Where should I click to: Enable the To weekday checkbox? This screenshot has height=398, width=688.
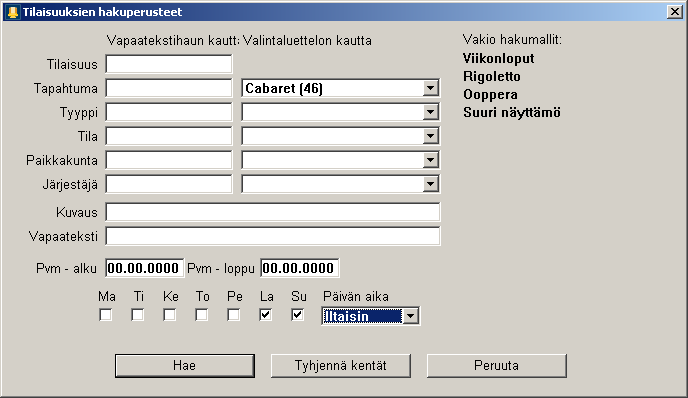point(201,315)
